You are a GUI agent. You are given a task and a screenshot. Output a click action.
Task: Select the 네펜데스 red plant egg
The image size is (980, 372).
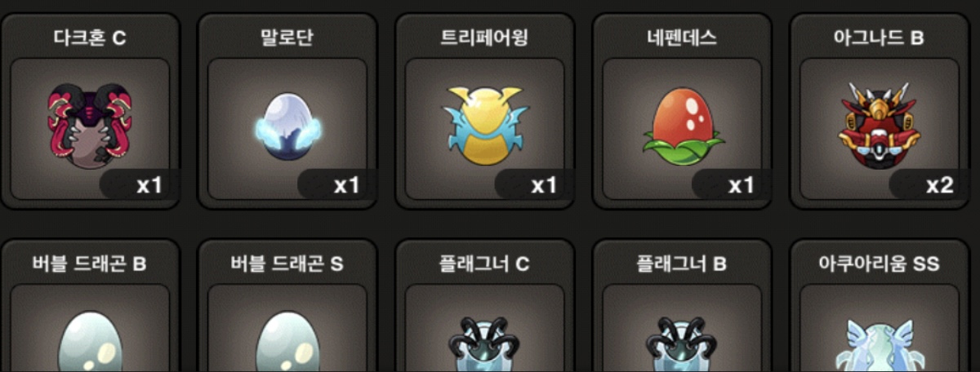(x=682, y=123)
